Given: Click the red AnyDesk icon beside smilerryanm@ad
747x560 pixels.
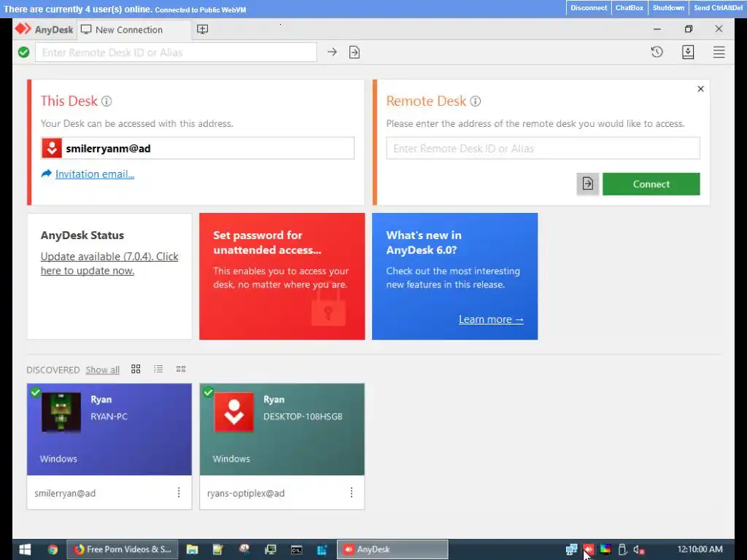Looking at the screenshot, I should [52, 148].
